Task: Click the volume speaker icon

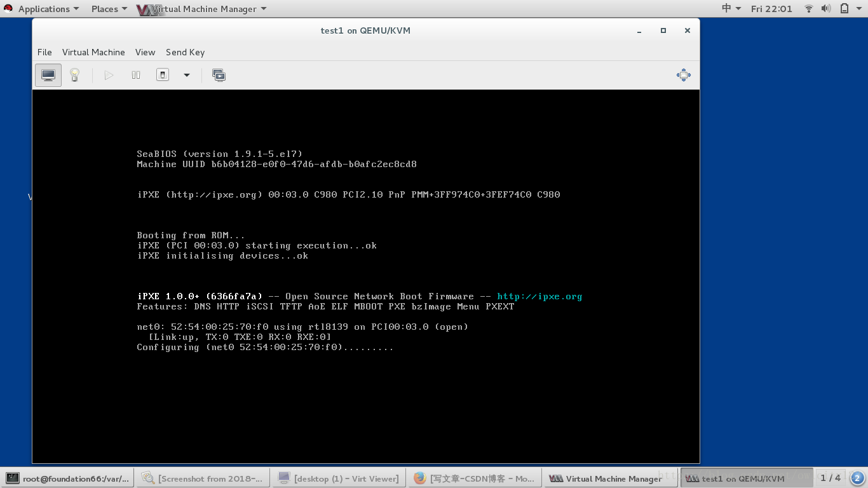Action: (826, 9)
